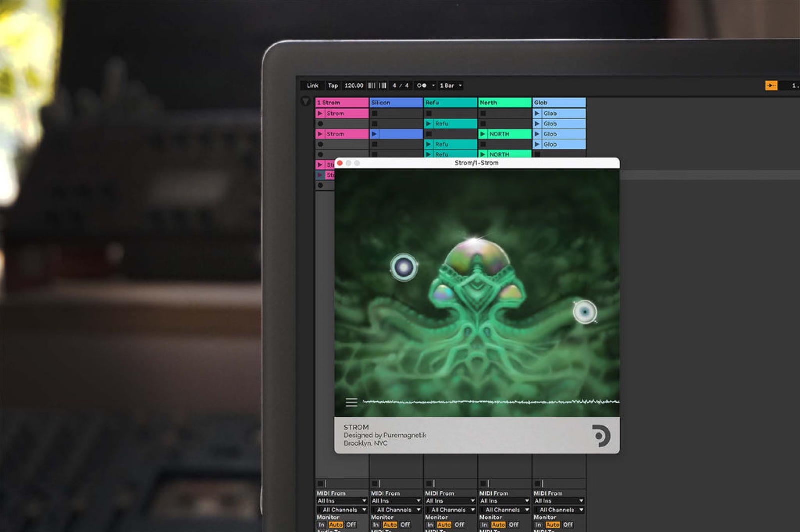Click the orange Follow icon in the top bar

coord(771,86)
